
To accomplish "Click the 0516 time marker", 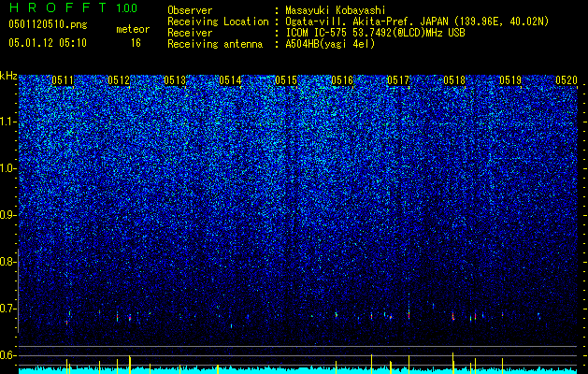I will tap(342, 80).
